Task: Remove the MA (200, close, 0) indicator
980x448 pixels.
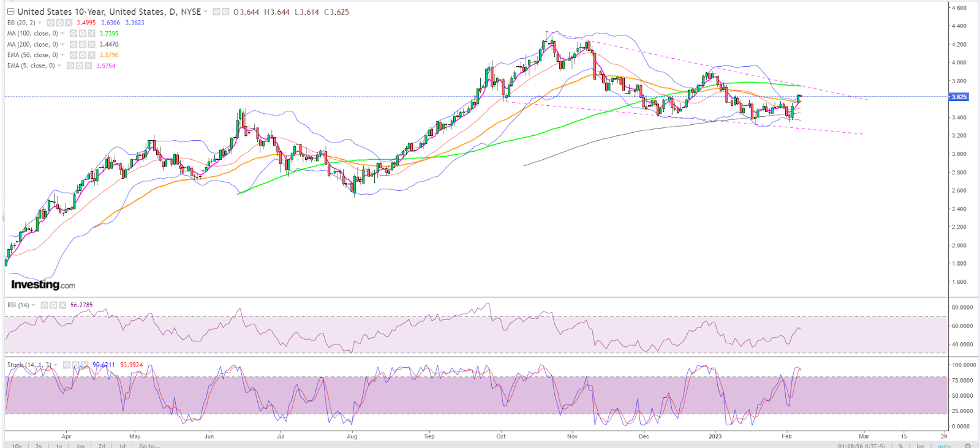Action: coord(92,44)
